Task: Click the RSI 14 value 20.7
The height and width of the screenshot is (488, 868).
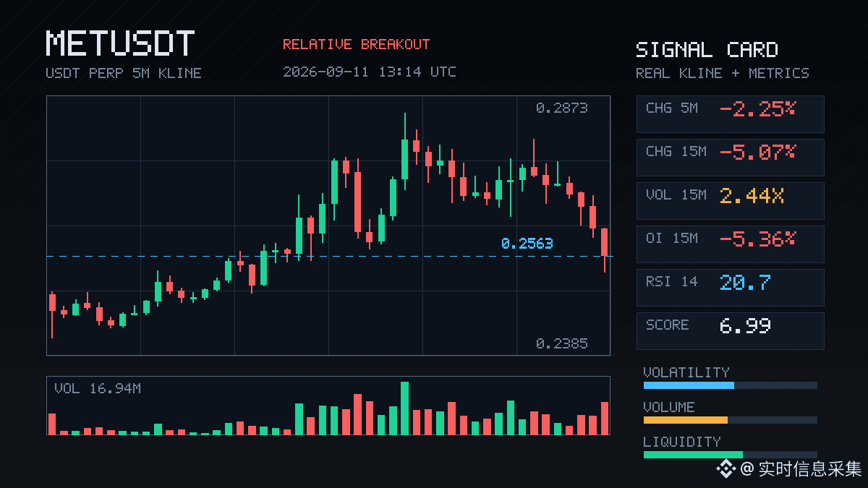Action: point(745,283)
